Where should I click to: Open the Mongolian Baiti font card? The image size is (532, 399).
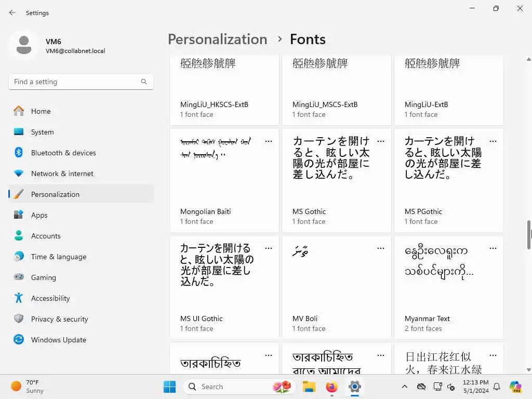pyautogui.click(x=224, y=180)
